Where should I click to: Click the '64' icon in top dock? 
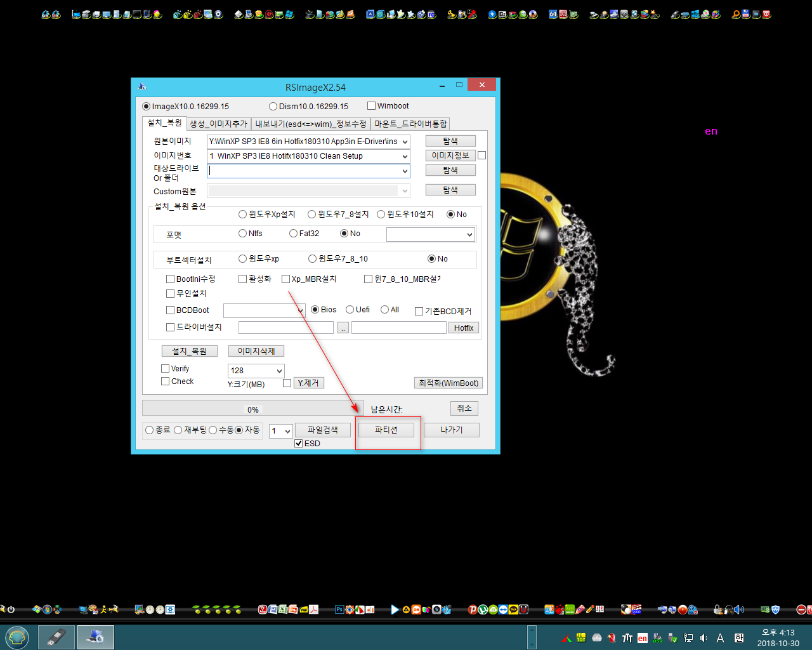[553, 14]
